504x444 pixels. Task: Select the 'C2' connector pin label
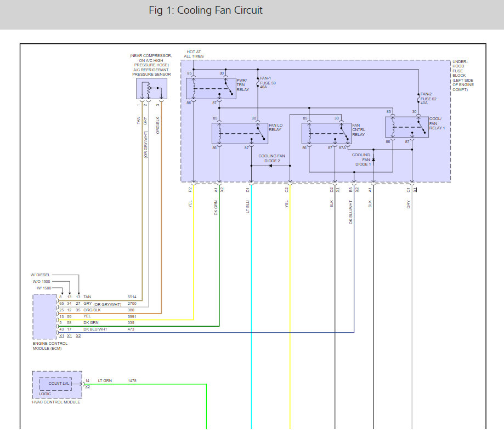pos(286,190)
